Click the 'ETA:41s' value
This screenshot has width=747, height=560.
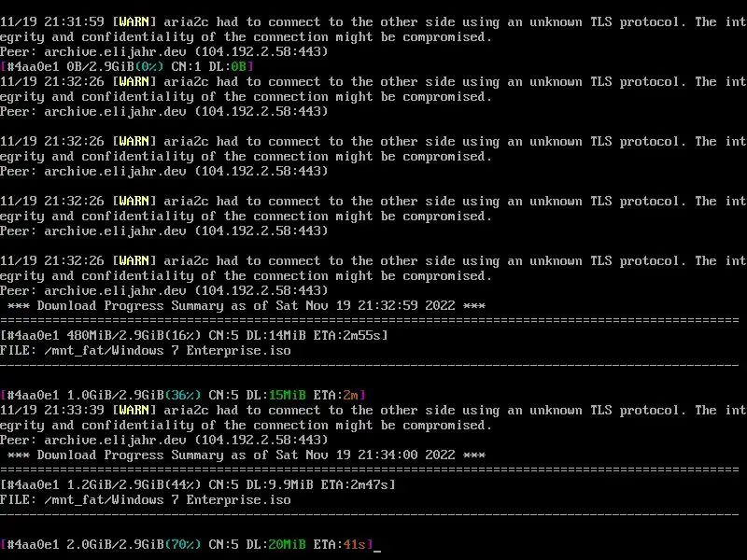pyautogui.click(x=339, y=544)
